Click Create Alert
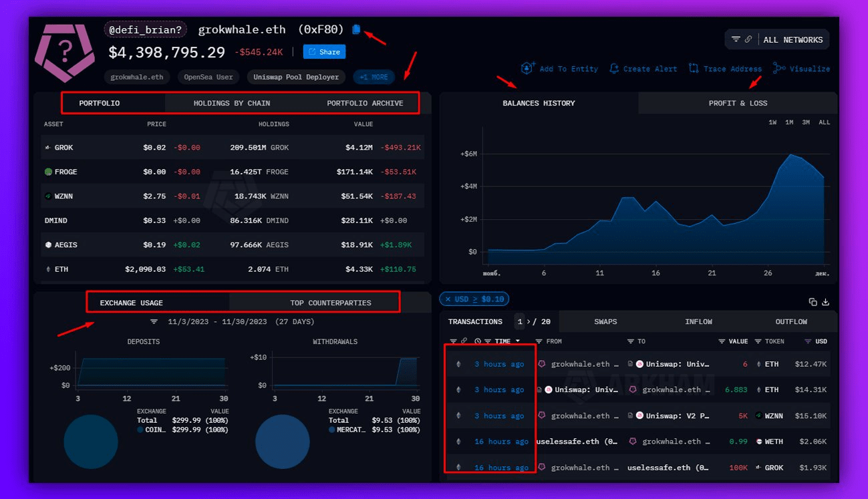The height and width of the screenshot is (499, 868). [643, 68]
